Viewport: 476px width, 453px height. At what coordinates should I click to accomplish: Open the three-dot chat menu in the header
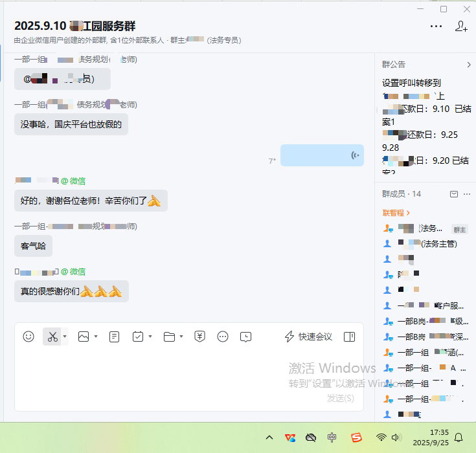436,27
